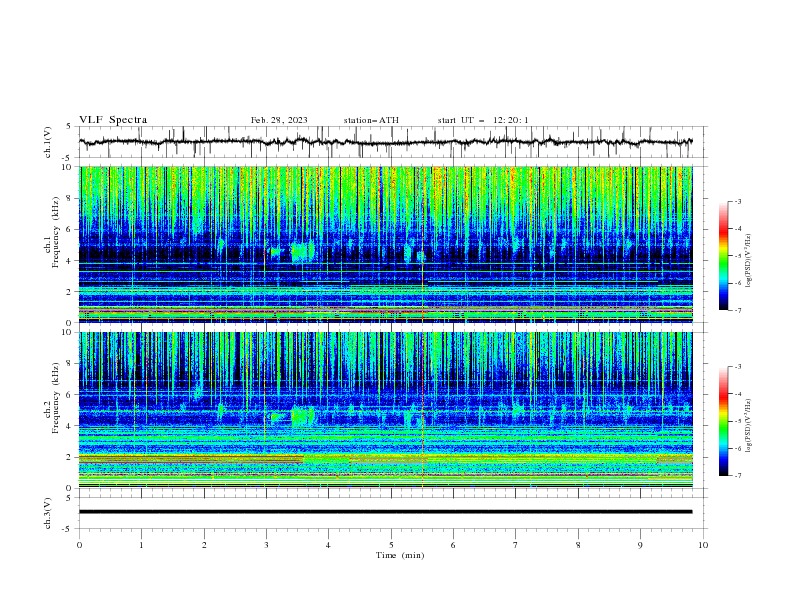This screenshot has height=612, width=792.
Task: Click time axis tick label "6"
Action: (453, 545)
